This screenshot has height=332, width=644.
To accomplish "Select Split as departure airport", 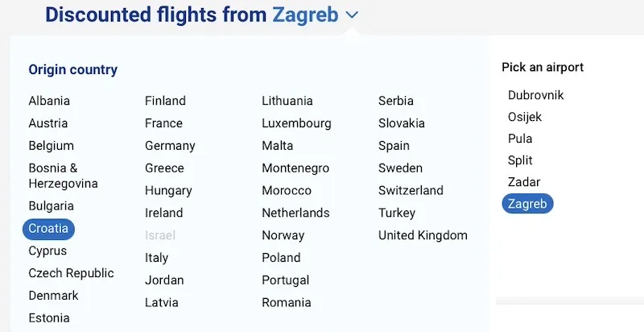I will click(x=520, y=160).
